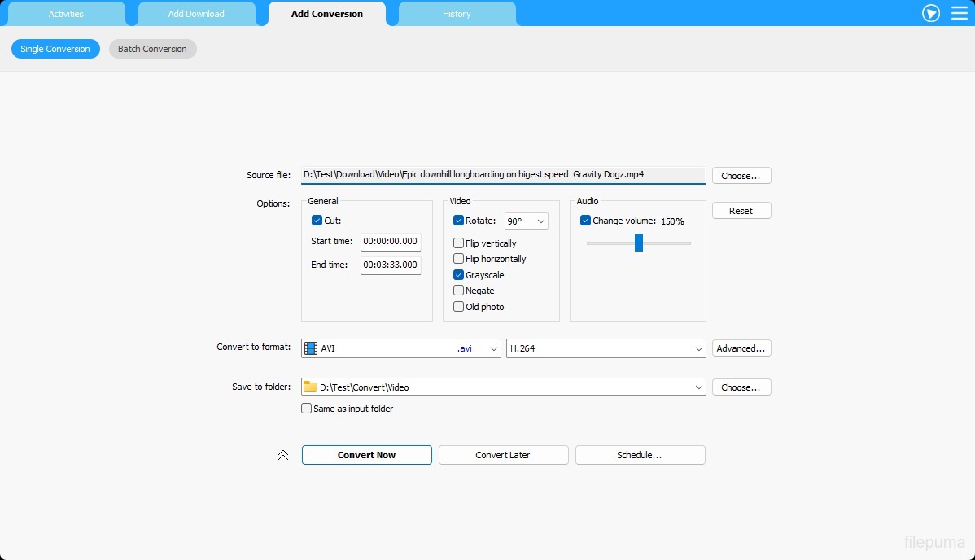The width and height of the screenshot is (975, 560).
Task: Open the Save to folder path dropdown
Action: click(699, 387)
